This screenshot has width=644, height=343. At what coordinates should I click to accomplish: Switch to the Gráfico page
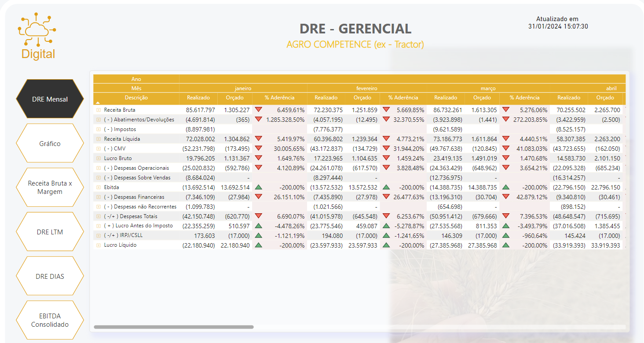pyautogui.click(x=50, y=143)
